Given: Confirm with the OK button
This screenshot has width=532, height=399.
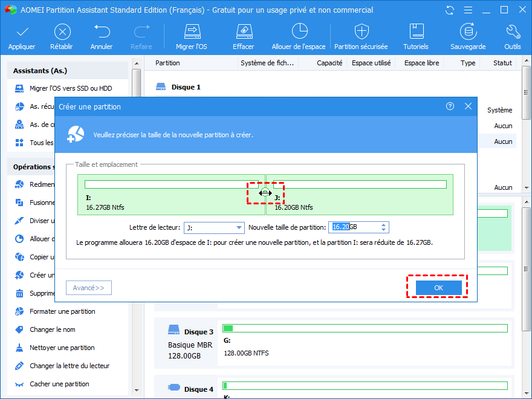Looking at the screenshot, I should (x=438, y=288).
